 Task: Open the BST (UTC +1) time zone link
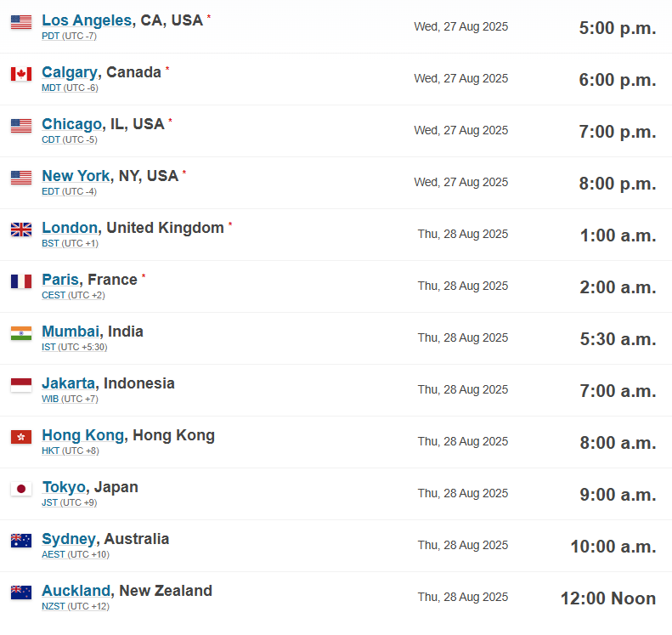[70, 243]
